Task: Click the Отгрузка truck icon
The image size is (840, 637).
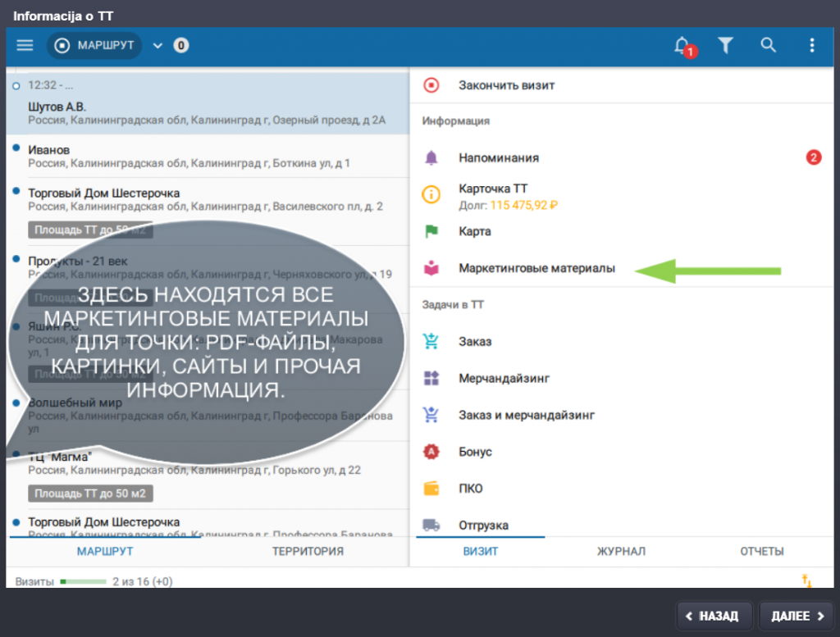Action: click(x=431, y=525)
